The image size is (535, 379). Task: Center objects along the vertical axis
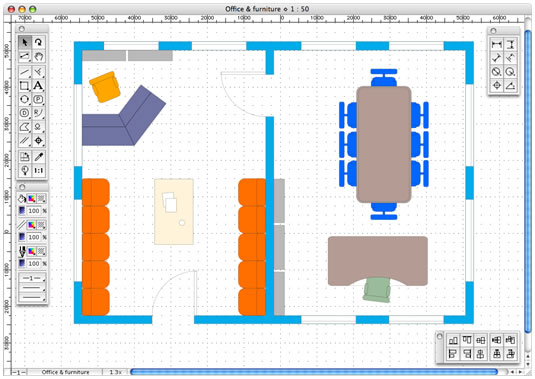(x=480, y=354)
